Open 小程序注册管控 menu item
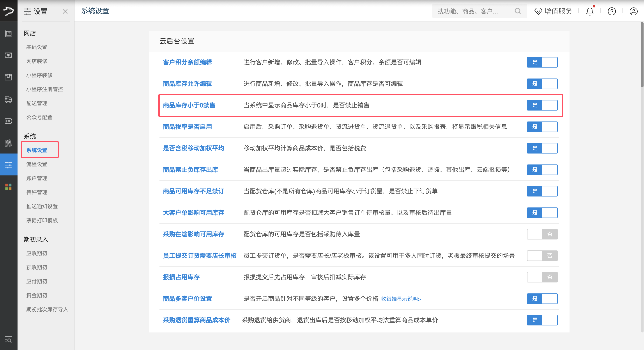Viewport: 644px width, 350px height. (44, 89)
